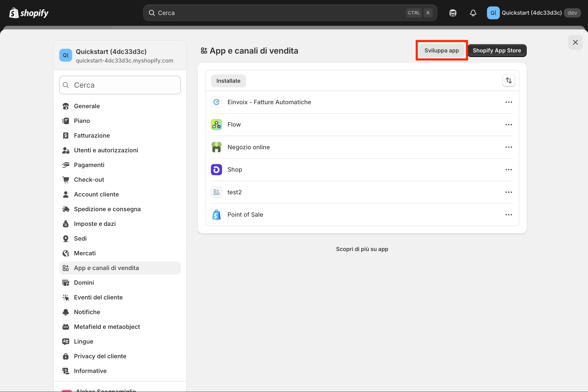This screenshot has width=588, height=392.
Task: Open more options for Negozio online
Action: click(x=509, y=147)
